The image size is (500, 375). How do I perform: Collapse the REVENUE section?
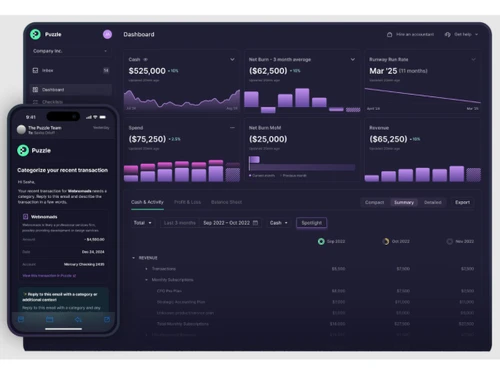pyautogui.click(x=134, y=258)
